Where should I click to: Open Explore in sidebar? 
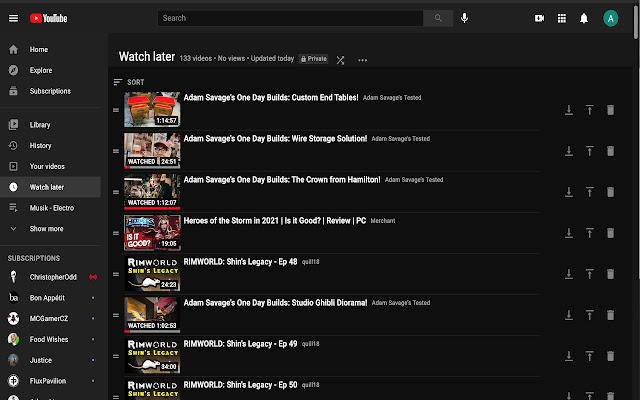(x=50, y=71)
